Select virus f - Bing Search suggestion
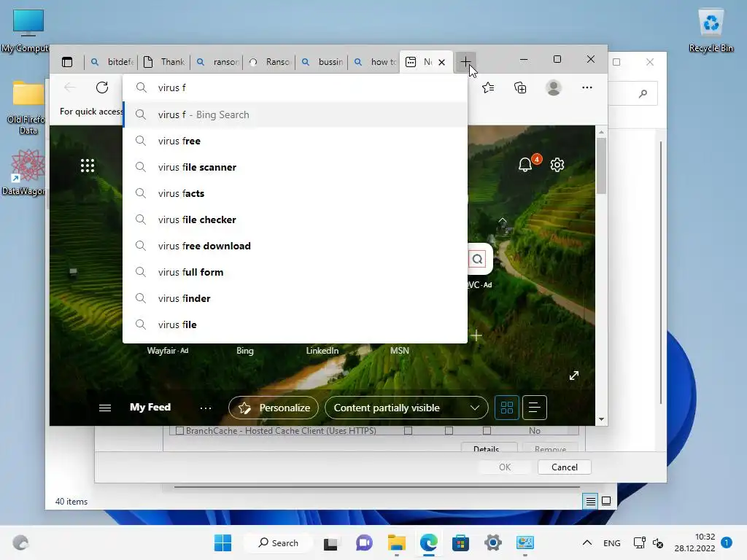 (x=295, y=114)
